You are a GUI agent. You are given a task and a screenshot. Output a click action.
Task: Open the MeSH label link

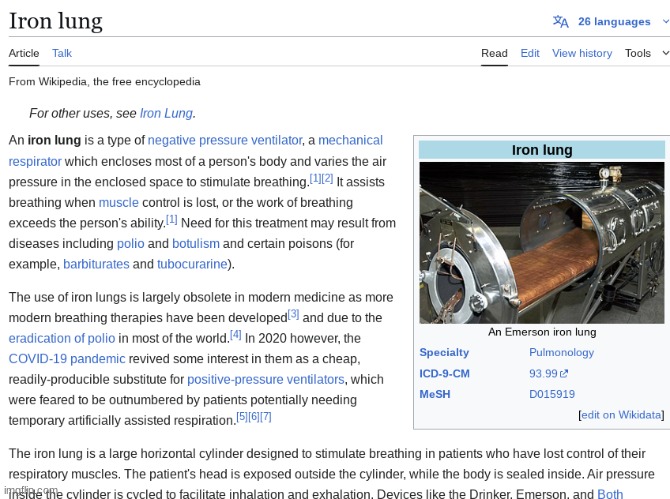[435, 394]
